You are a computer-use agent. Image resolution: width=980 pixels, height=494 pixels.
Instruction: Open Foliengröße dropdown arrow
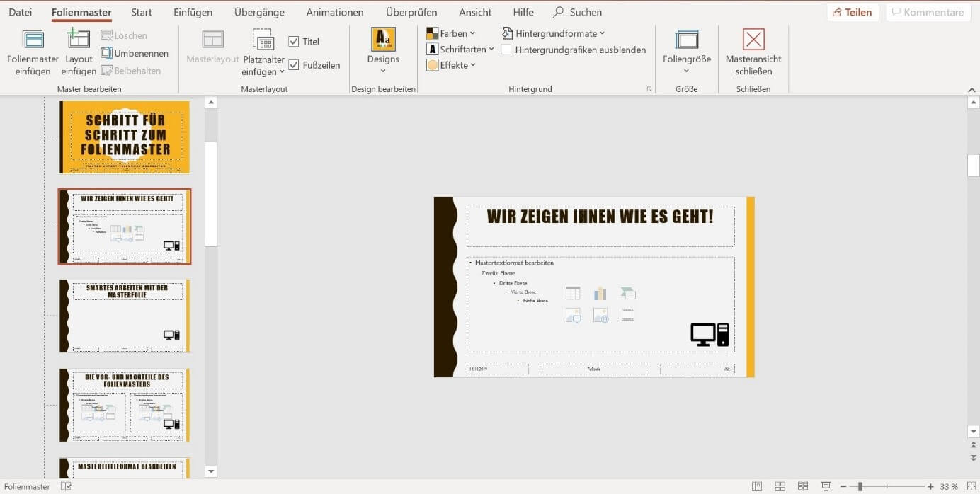tap(687, 70)
